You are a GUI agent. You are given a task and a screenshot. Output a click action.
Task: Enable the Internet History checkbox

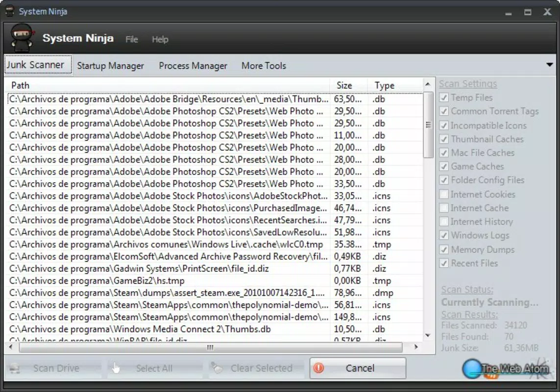point(443,221)
